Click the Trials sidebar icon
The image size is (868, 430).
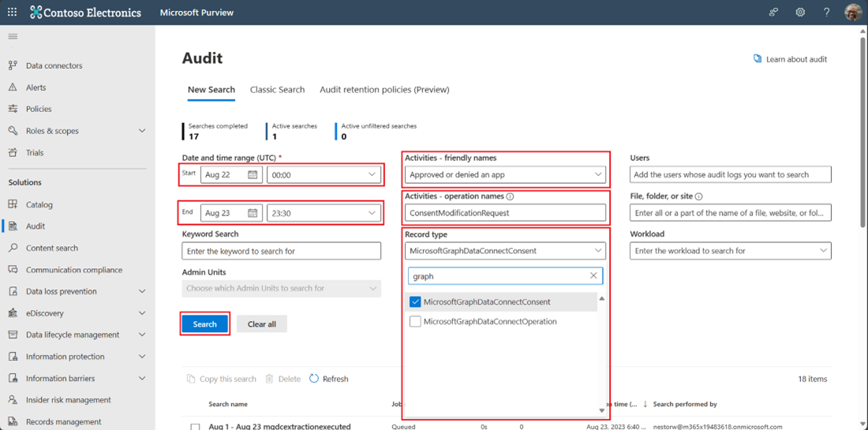13,153
